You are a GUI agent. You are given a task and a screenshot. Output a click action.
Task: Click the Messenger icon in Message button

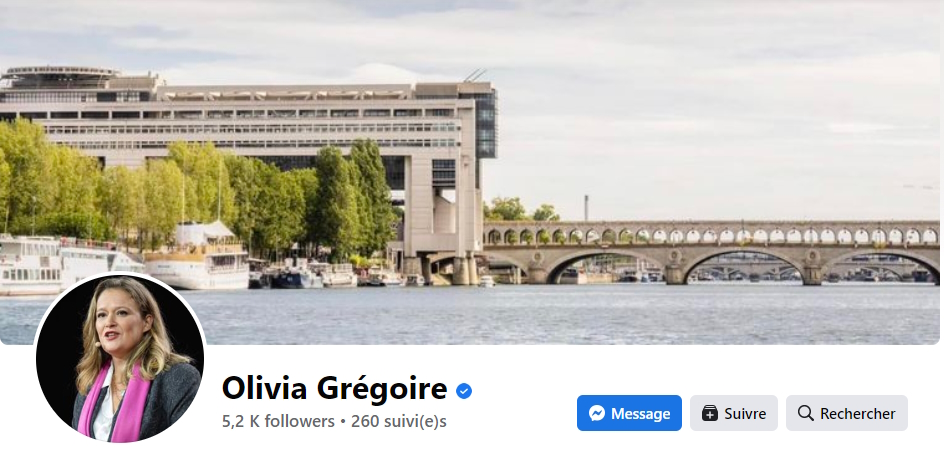597,413
